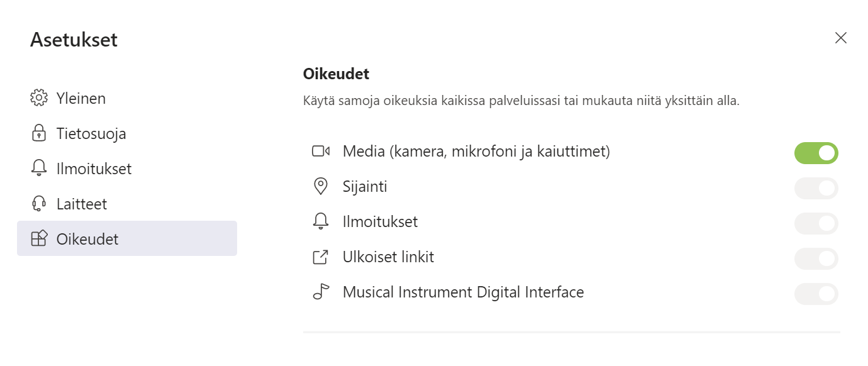Go to Laitteet settings section
This screenshot has width=868, height=366.
(82, 204)
